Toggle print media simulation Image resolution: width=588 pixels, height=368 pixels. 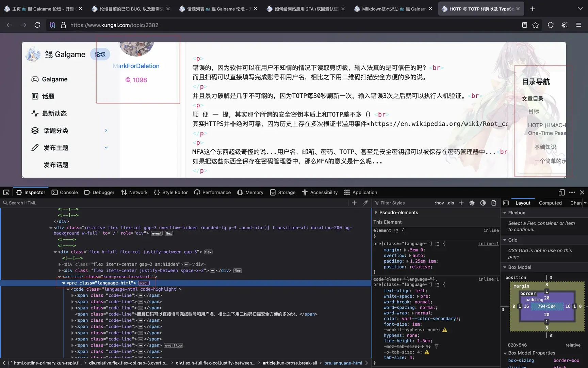click(494, 203)
